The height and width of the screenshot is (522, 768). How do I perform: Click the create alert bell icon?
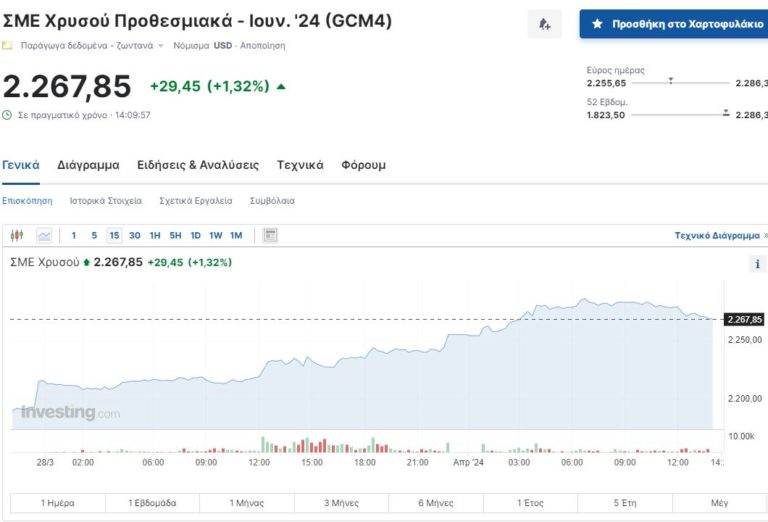544,24
